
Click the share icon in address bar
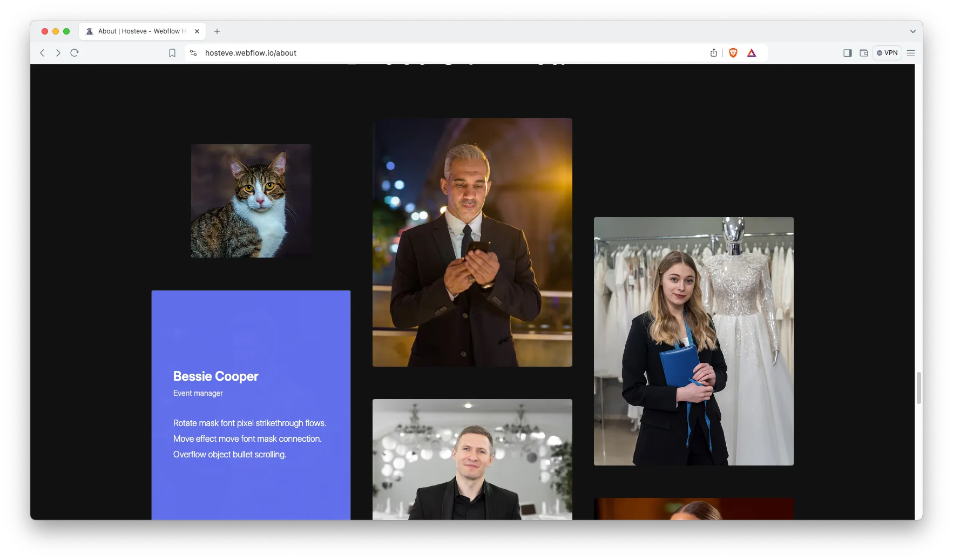click(714, 53)
